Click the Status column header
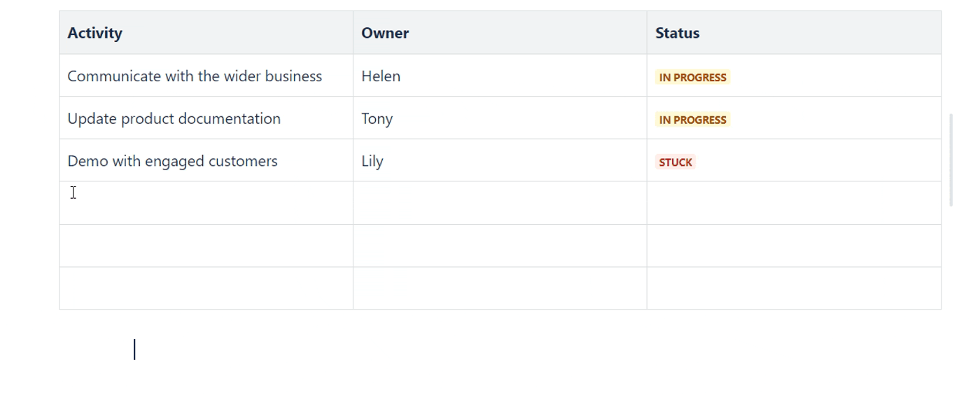This screenshot has width=980, height=395. click(794, 33)
